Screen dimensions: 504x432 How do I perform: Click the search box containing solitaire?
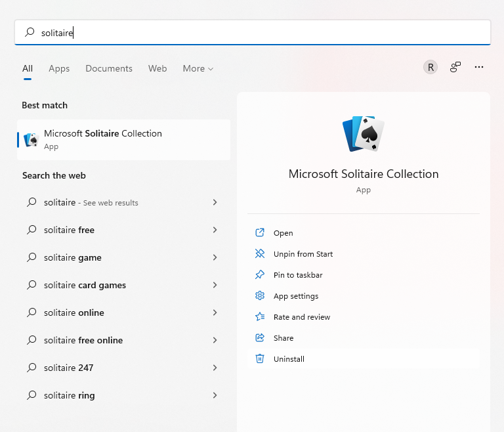click(252, 32)
